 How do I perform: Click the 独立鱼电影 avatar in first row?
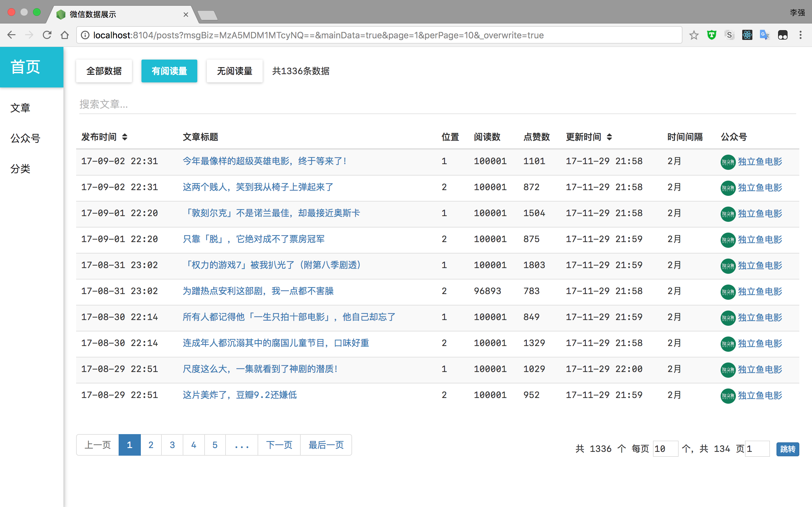tap(728, 162)
